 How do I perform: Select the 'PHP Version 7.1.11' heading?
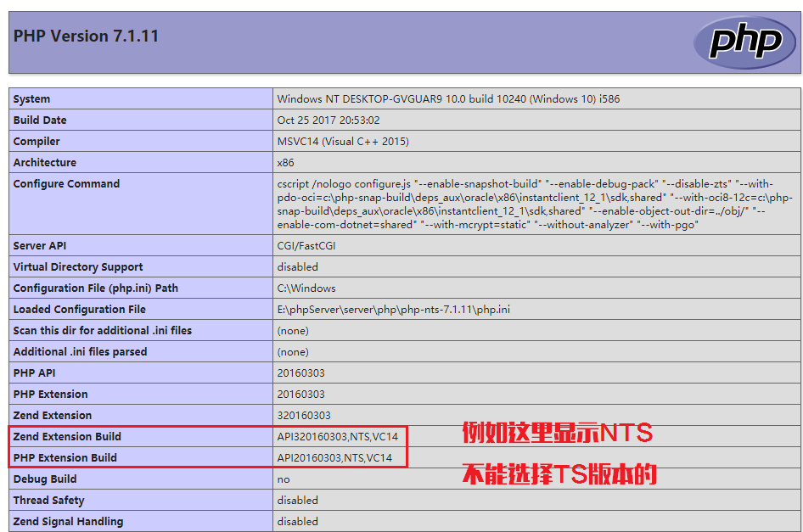[x=86, y=36]
